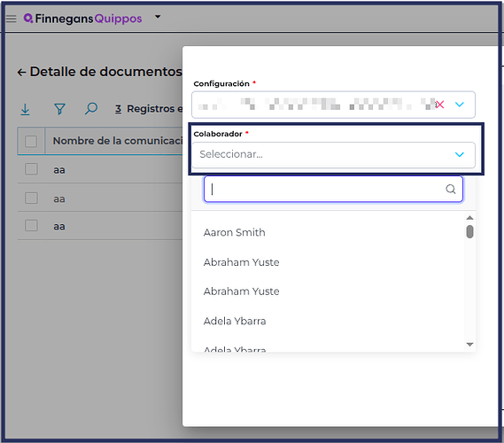Click the Finnegans Quippos logo
This screenshot has width=504, height=443.
click(x=82, y=19)
